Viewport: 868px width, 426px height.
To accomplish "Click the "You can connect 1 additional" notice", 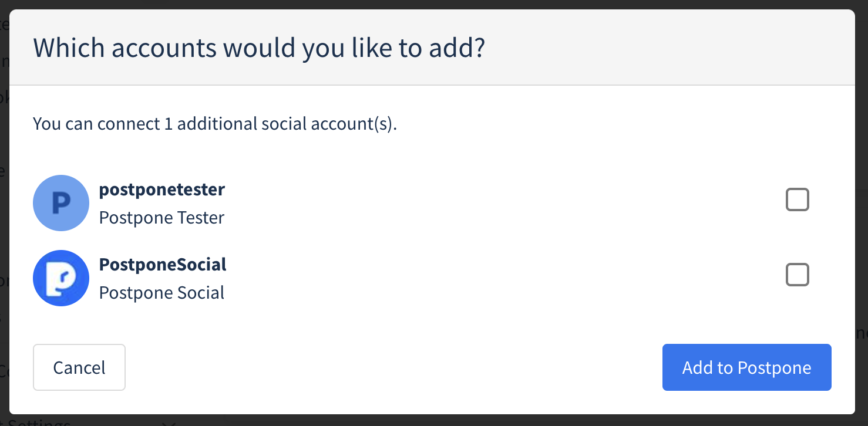I will [x=215, y=124].
